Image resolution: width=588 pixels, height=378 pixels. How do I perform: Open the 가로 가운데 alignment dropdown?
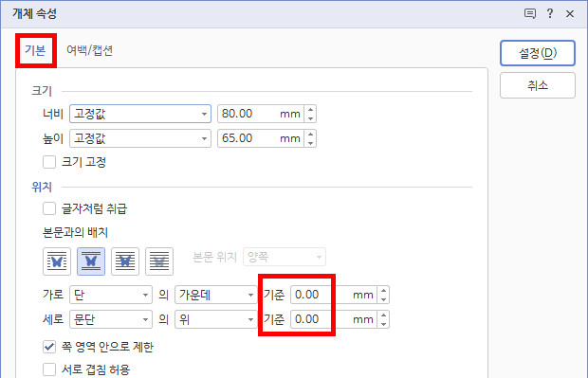coord(216,295)
